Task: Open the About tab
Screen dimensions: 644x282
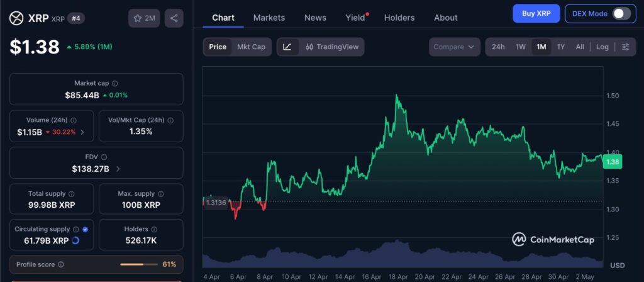Action: click(446, 18)
